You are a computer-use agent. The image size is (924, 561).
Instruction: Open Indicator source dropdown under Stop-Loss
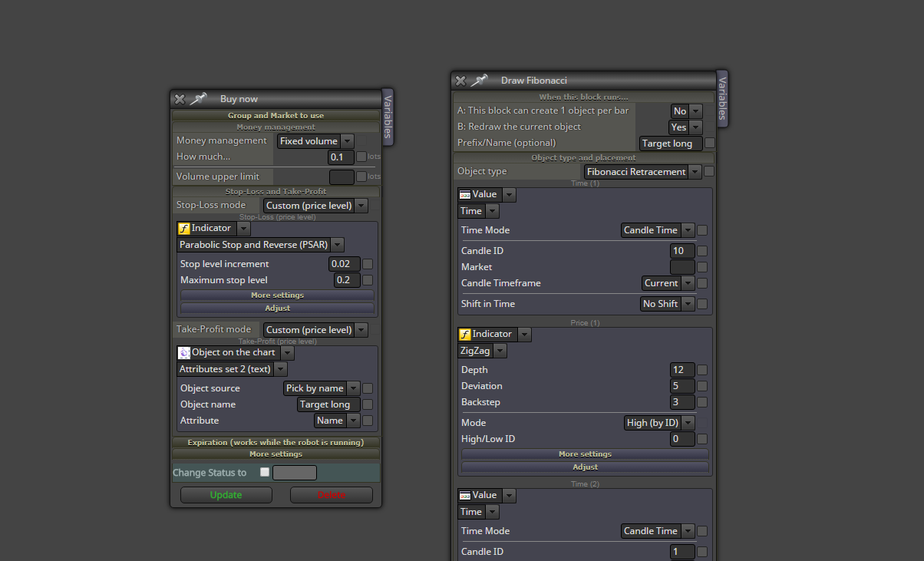[x=214, y=229]
